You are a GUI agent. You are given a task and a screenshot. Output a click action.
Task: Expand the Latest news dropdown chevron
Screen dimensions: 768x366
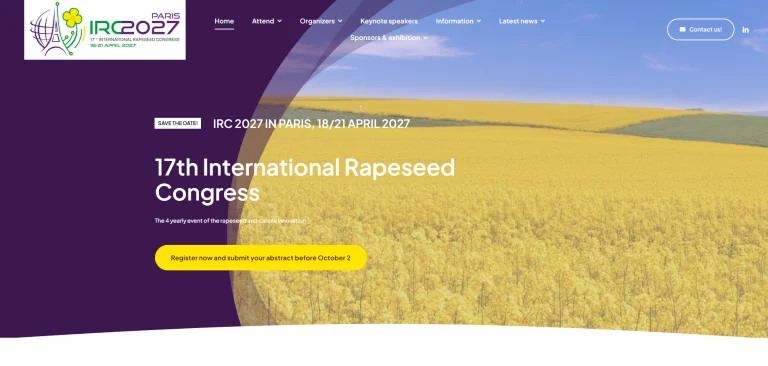pos(542,21)
